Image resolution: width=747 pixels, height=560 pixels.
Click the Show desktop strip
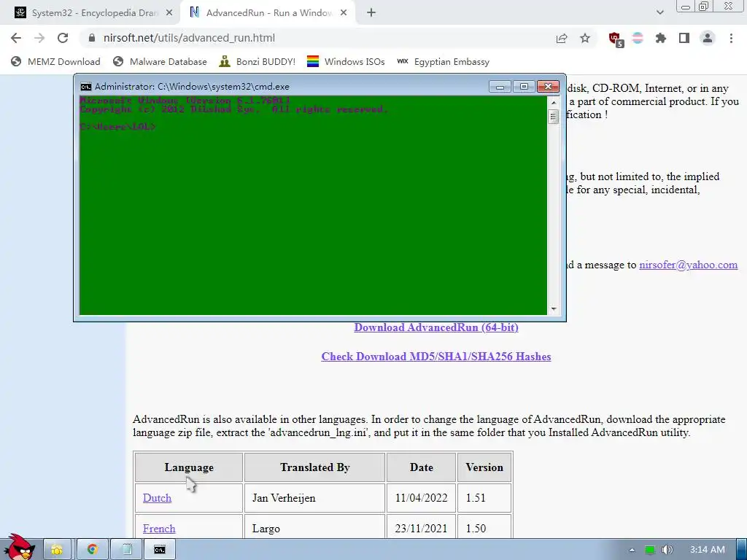click(x=741, y=550)
